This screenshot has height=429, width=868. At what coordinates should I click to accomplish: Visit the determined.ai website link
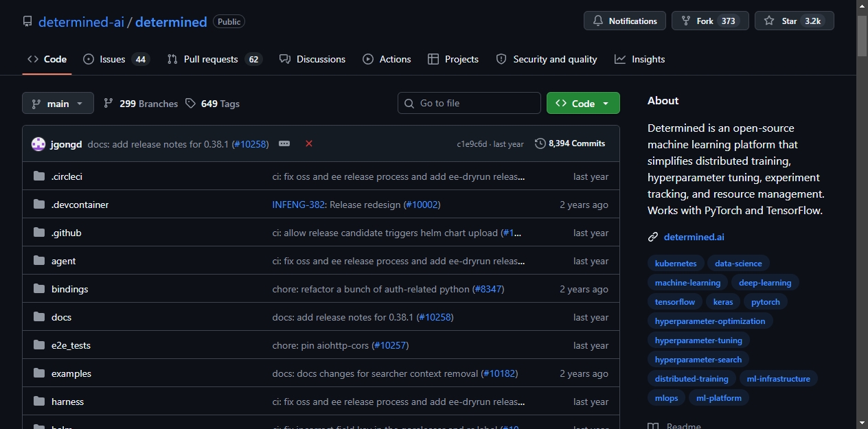pyautogui.click(x=694, y=237)
